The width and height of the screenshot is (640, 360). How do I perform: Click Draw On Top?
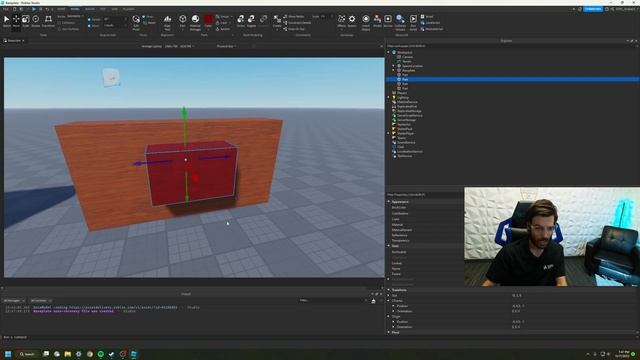click(x=294, y=29)
